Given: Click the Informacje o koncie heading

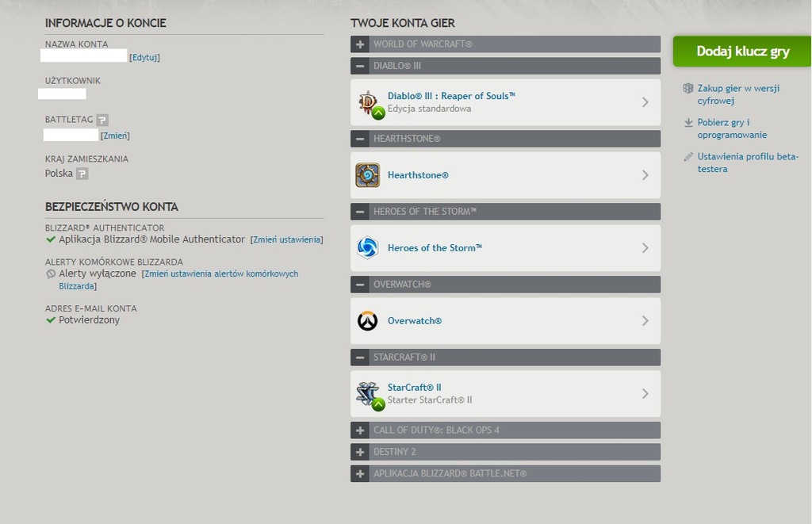Looking at the screenshot, I should tap(105, 23).
